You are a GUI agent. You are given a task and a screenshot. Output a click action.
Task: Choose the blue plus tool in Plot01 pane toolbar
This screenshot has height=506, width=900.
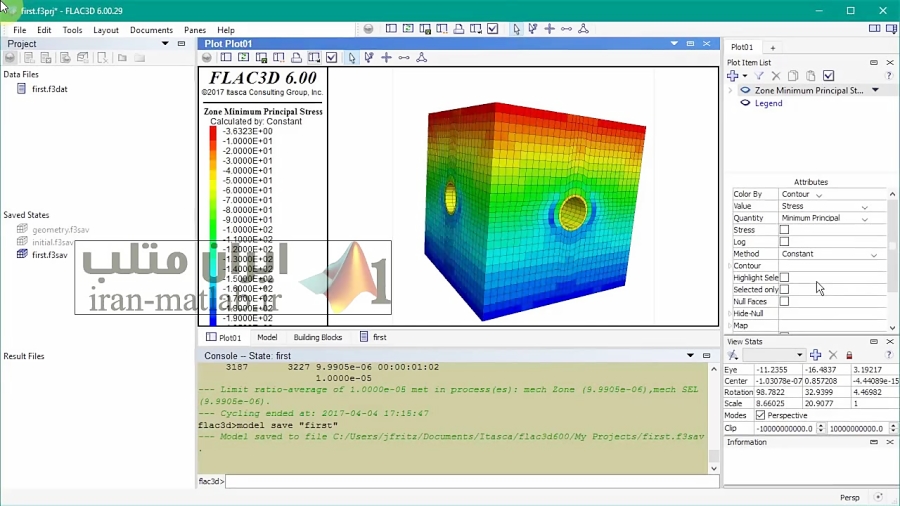(386, 57)
